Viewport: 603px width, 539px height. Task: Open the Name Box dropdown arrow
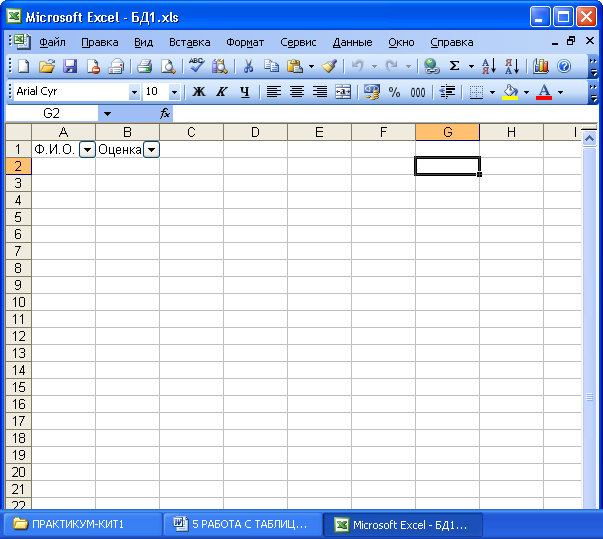[x=107, y=114]
